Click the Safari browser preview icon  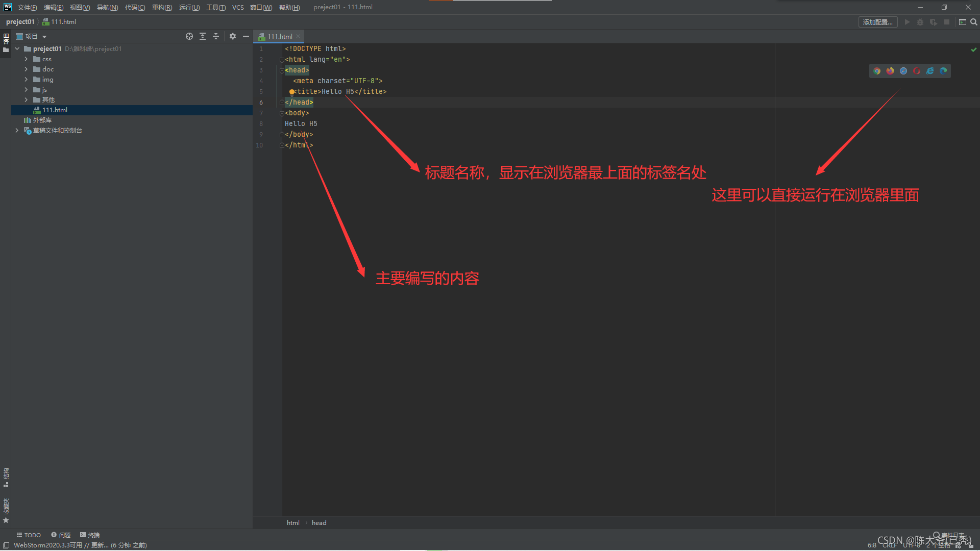pyautogui.click(x=903, y=71)
